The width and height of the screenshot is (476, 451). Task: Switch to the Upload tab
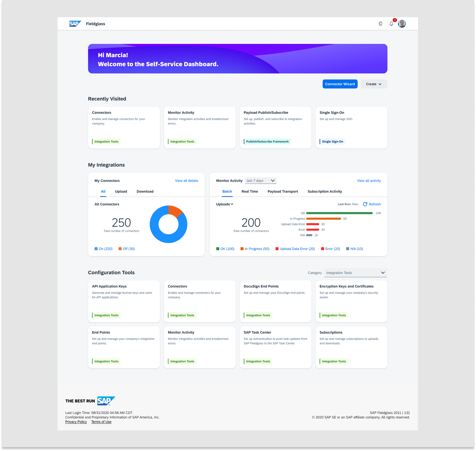121,191
